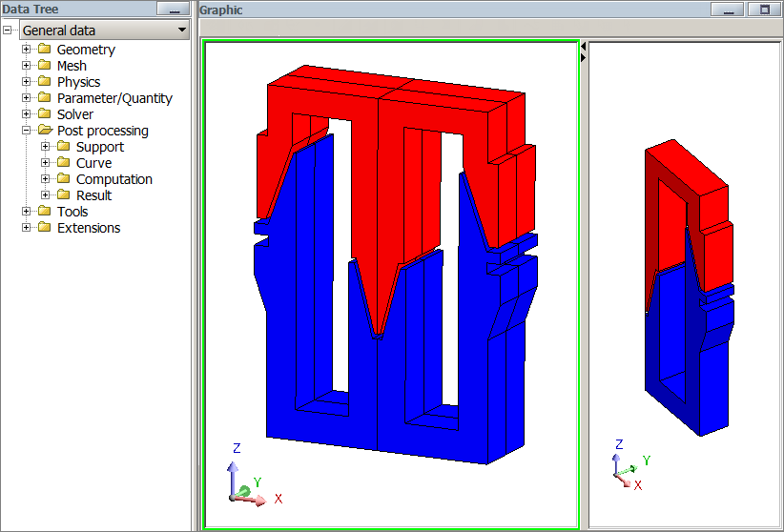Select the Mesh tree item

pos(72,66)
